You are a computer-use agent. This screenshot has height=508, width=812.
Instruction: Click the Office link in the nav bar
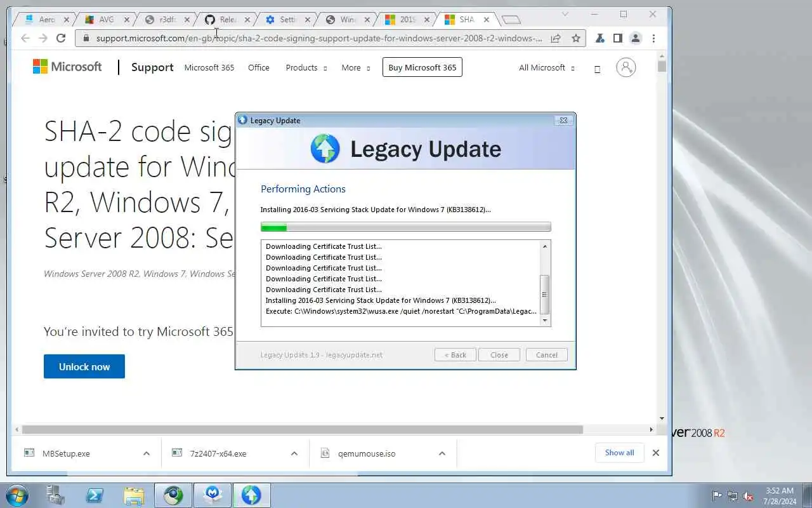tap(259, 67)
